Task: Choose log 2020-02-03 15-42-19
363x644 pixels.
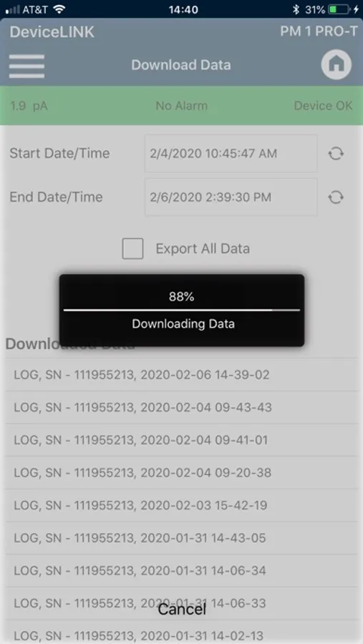Action: (182, 505)
